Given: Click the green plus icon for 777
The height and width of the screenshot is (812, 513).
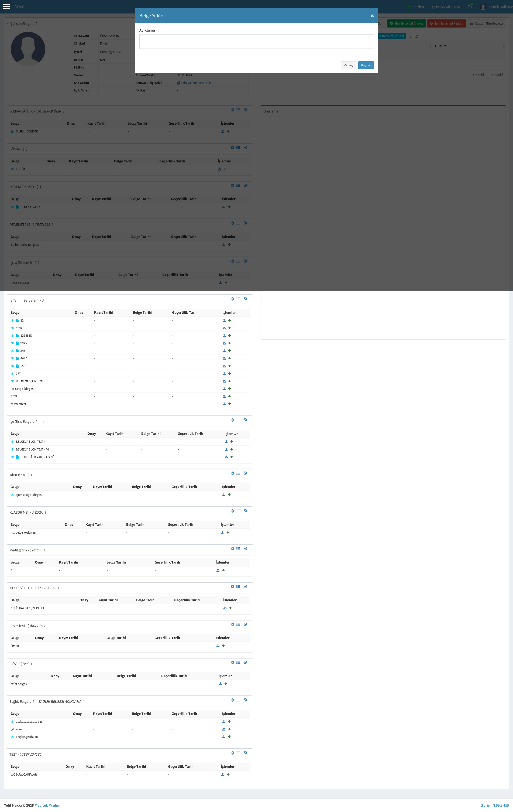Looking at the screenshot, I should click(x=229, y=374).
